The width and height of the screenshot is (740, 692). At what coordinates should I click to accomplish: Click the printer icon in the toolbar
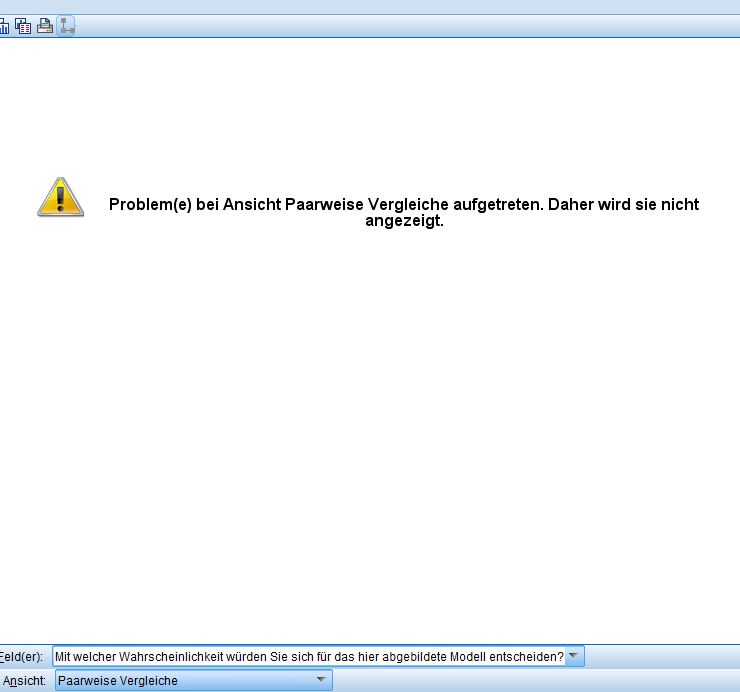tap(45, 26)
